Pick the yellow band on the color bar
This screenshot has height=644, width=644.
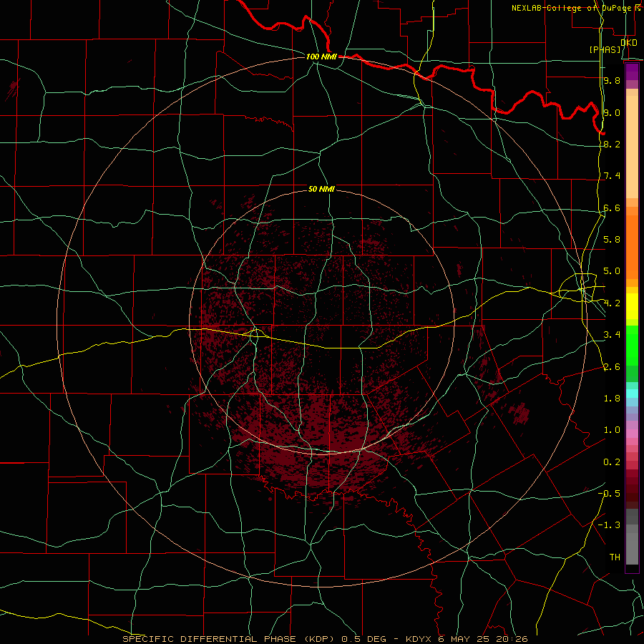click(x=632, y=306)
